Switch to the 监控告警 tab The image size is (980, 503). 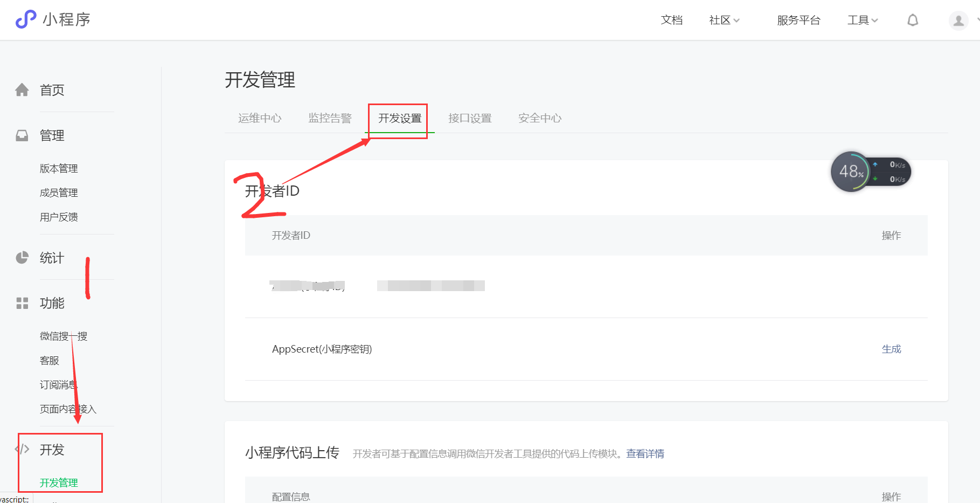330,118
